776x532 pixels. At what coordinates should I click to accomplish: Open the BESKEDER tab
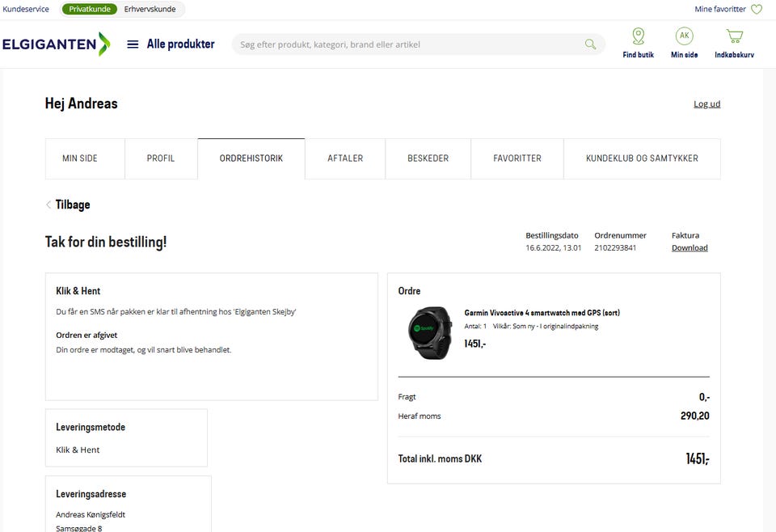428,158
